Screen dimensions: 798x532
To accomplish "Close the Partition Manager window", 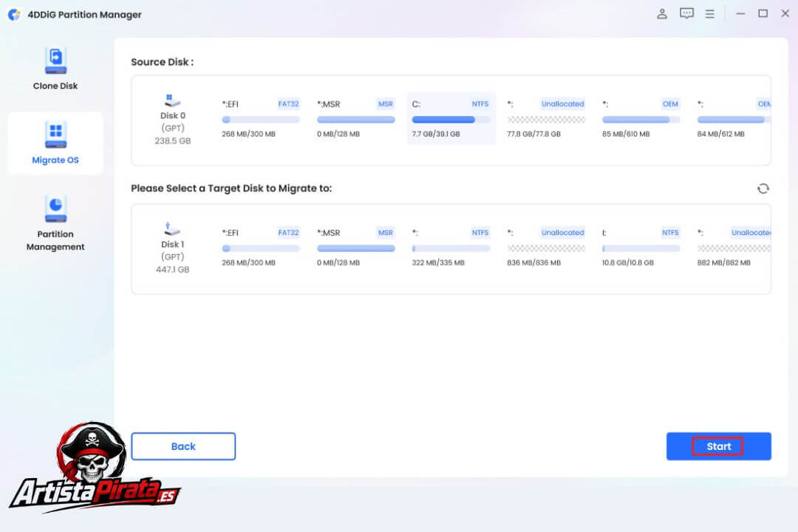I will (785, 14).
